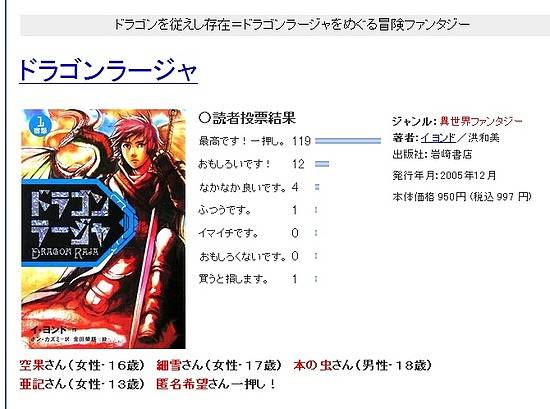Click the 119-vote bar for 最高です!一押し
Screen dimensions: 550x409
[x=348, y=141]
